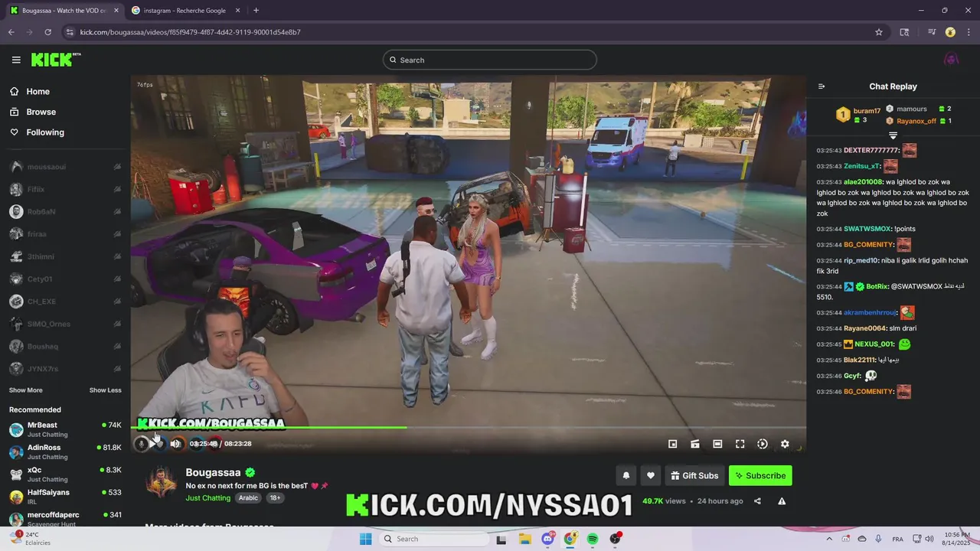The width and height of the screenshot is (980, 551).
Task: Open Cety01 followed channel
Action: click(x=65, y=279)
